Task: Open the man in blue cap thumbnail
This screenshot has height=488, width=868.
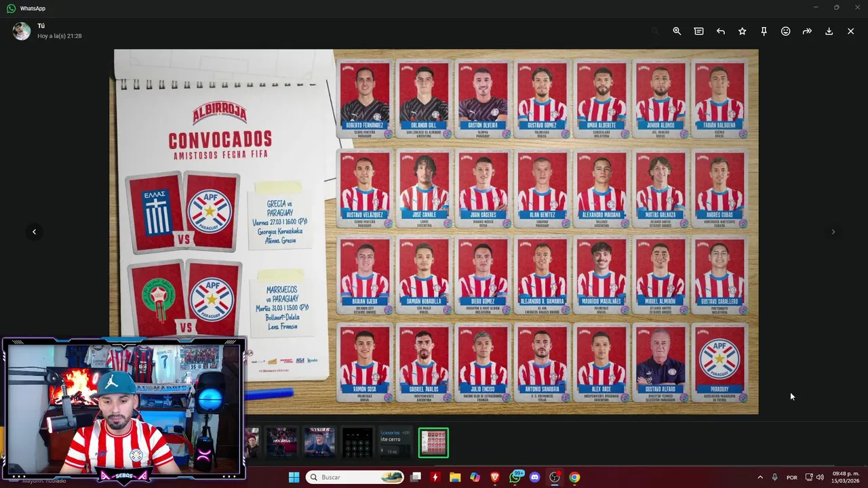Action: coord(319,443)
